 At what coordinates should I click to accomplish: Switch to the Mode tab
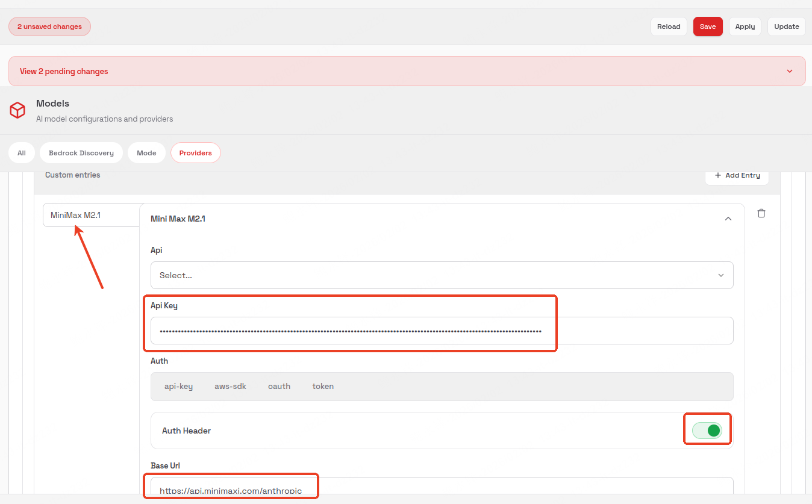(x=146, y=153)
